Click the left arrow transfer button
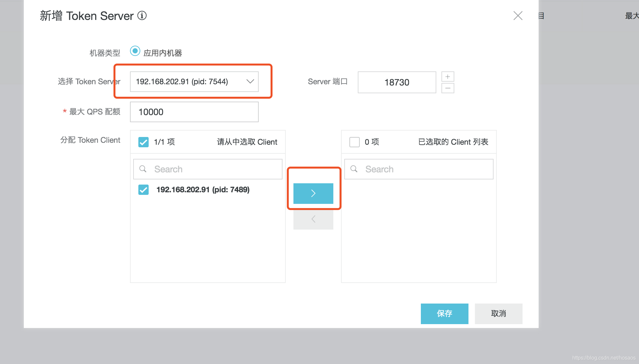This screenshot has height=364, width=639. click(313, 219)
